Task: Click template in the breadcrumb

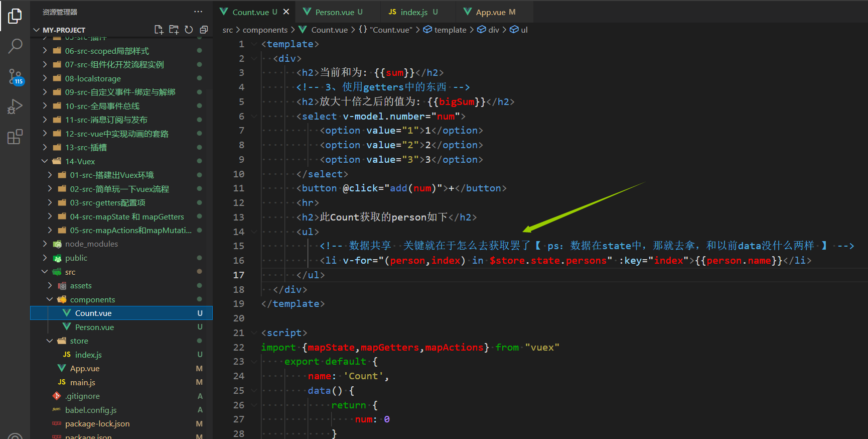Action: tap(446, 30)
